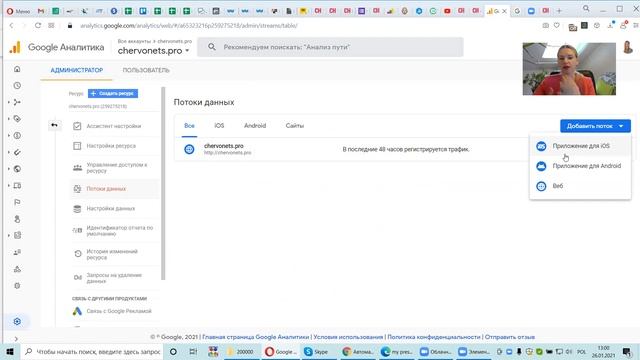This screenshot has height=360, width=640.
Task: Choose Приложение для iOS menu option
Action: [580, 146]
